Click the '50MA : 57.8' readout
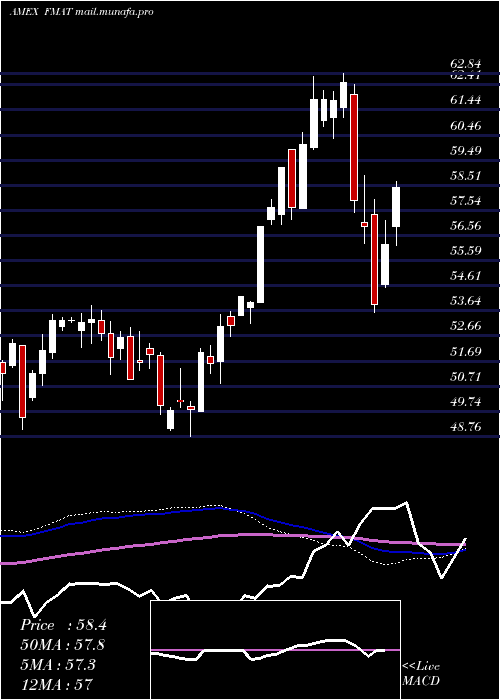This screenshot has width=500, height=700. (x=63, y=645)
